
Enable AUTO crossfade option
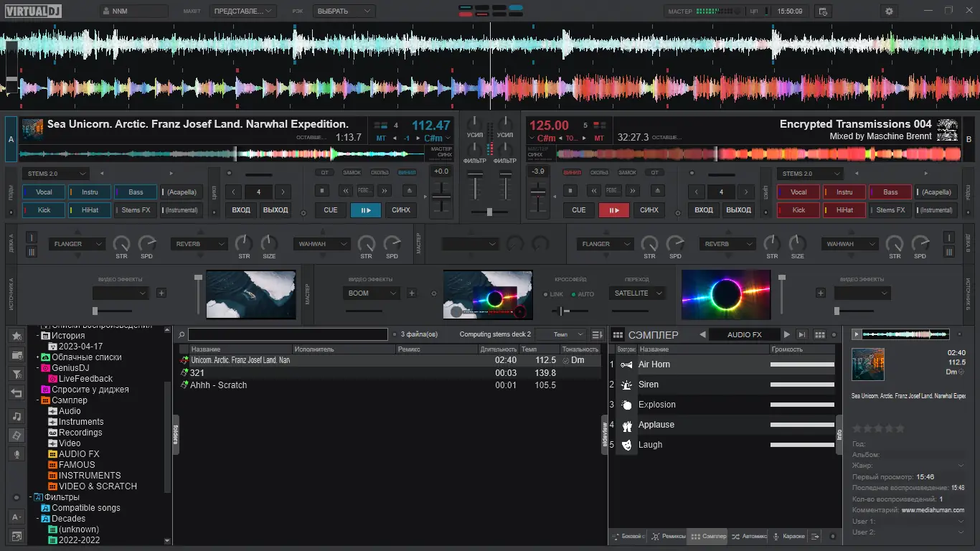582,294
